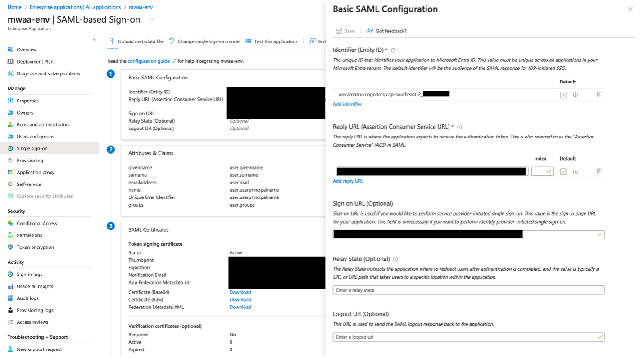Close the Basic SAML Configuration panel
Image resolution: width=644 pixels, height=358 pixels.
click(630, 9)
